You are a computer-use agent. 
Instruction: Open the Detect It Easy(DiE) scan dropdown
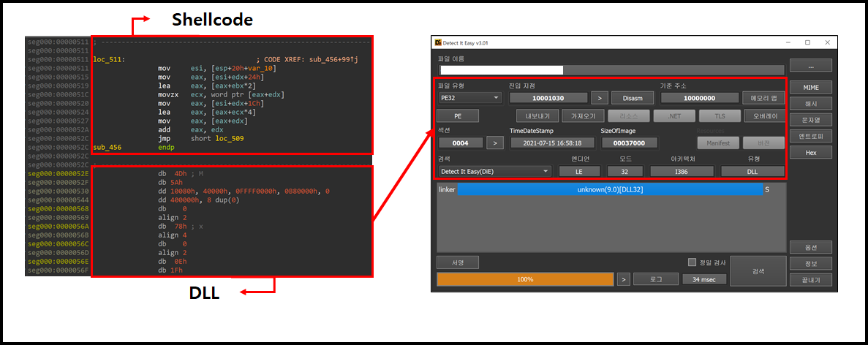pyautogui.click(x=494, y=171)
